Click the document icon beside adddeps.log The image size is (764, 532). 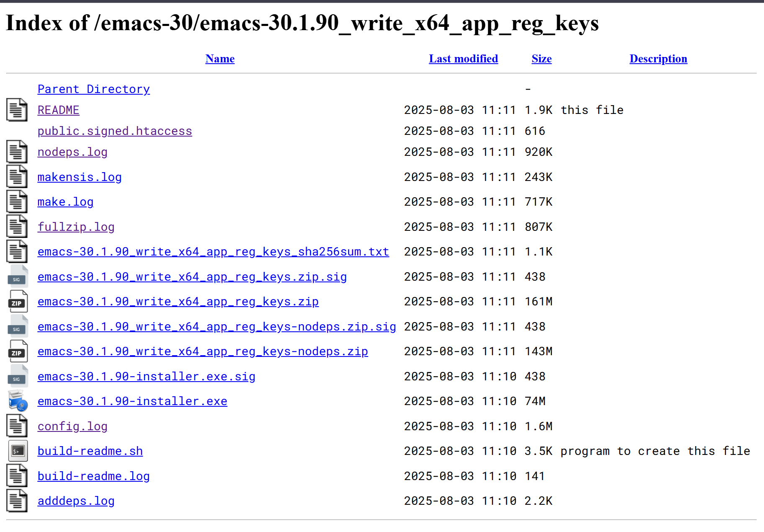click(17, 501)
